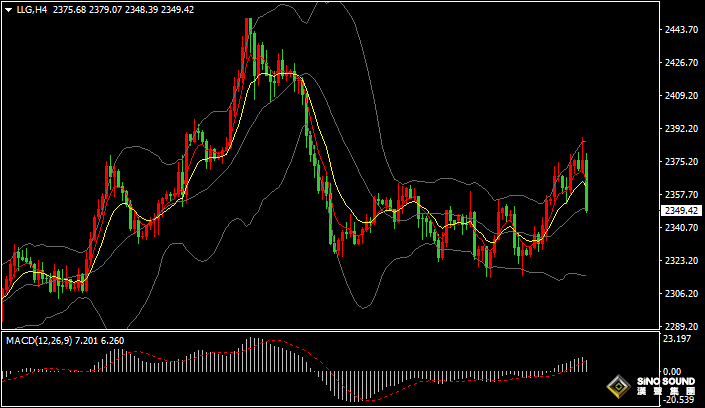705x408 pixels.
Task: Click the 2443.70 price axis label
Action: pos(681,30)
